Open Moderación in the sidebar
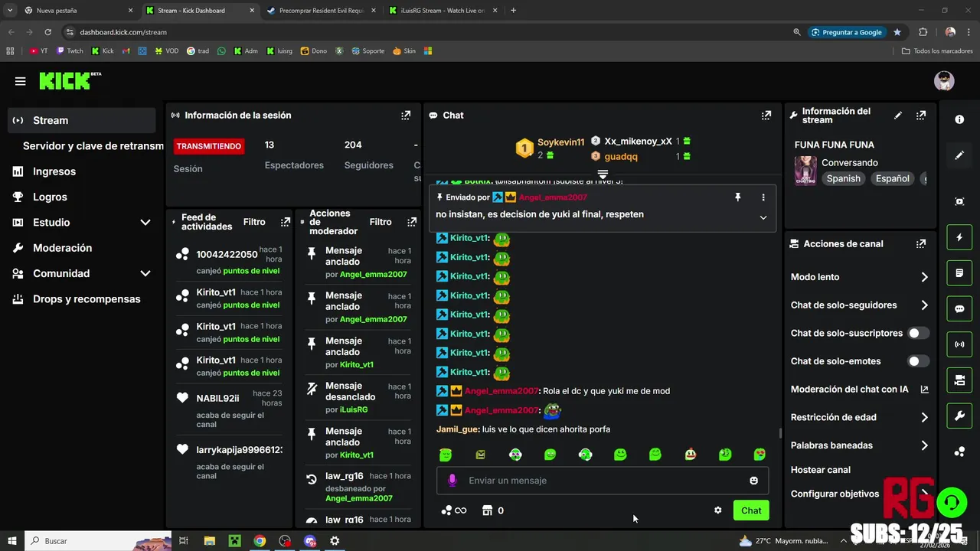Screen dimensions: 980x551 (82, 248)
